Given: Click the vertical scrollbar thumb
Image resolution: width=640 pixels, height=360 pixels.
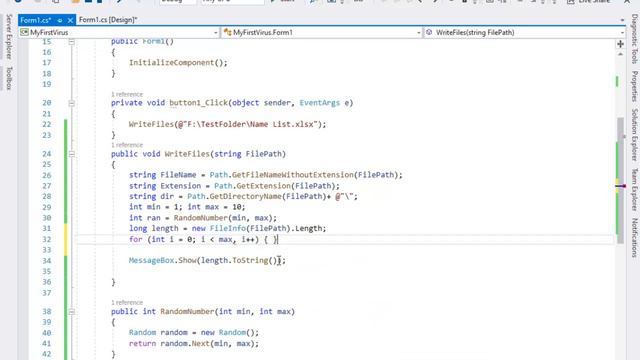Looking at the screenshot, I should point(621,180).
